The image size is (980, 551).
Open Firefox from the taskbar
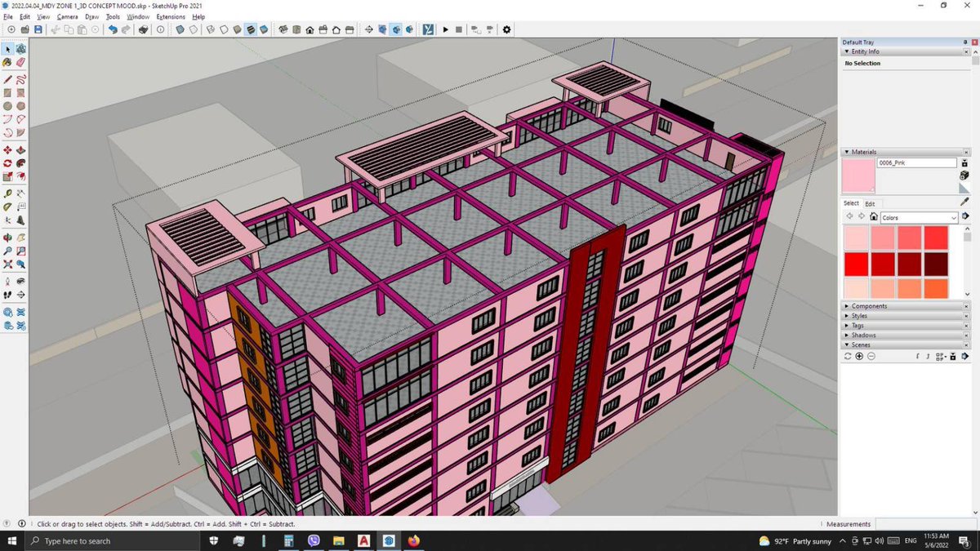(x=413, y=541)
